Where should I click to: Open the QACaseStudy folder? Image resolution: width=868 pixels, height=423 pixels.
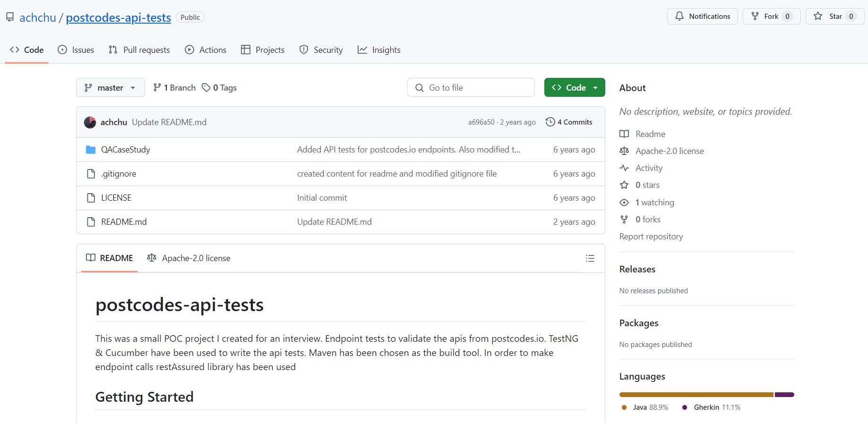point(125,150)
